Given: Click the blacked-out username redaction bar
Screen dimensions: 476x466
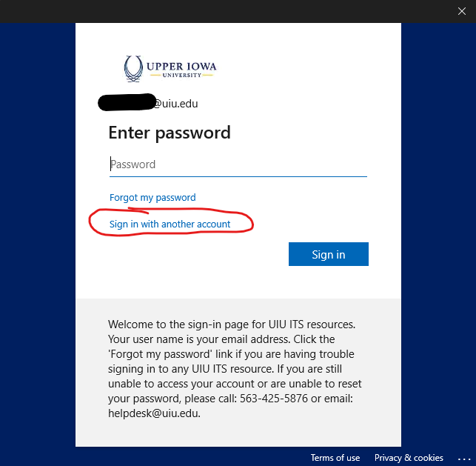Looking at the screenshot, I should [x=125, y=103].
